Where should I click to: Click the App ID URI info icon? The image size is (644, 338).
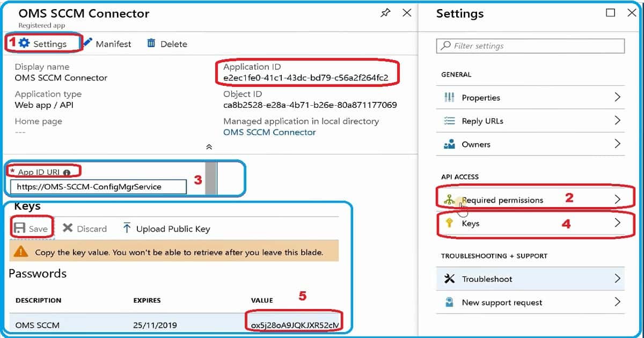pos(67,173)
